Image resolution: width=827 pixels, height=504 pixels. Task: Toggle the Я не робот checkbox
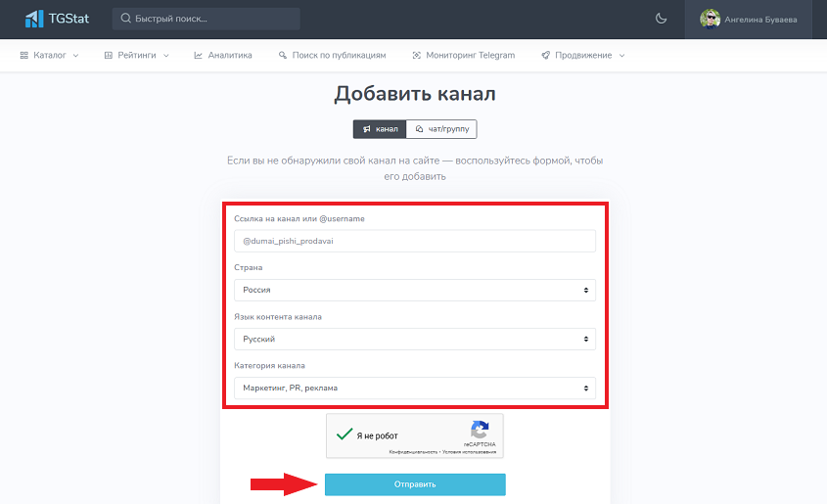[x=345, y=435]
